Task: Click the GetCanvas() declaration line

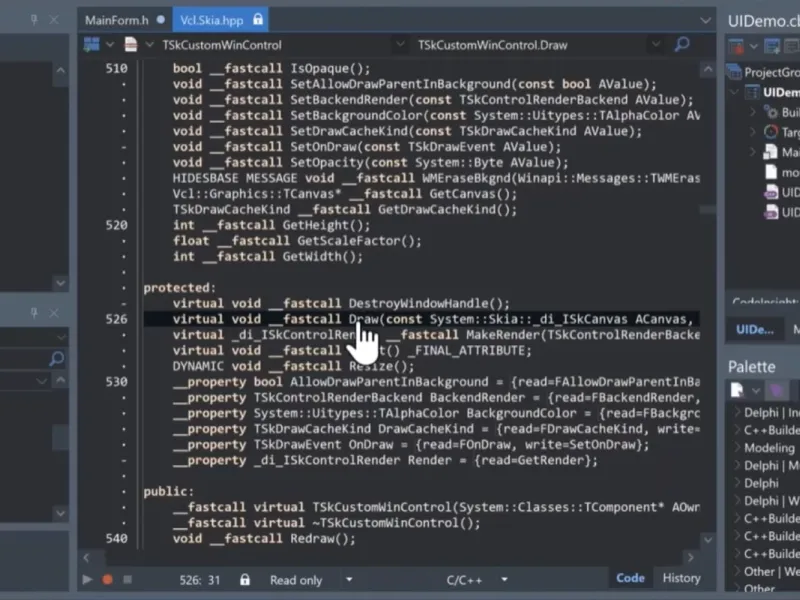Action: click(344, 194)
